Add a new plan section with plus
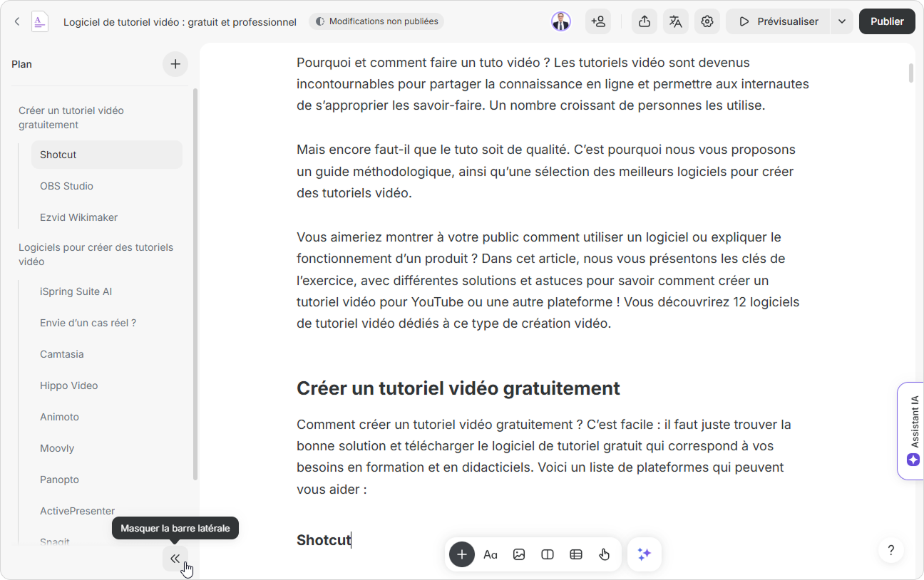This screenshot has width=924, height=580. point(175,64)
